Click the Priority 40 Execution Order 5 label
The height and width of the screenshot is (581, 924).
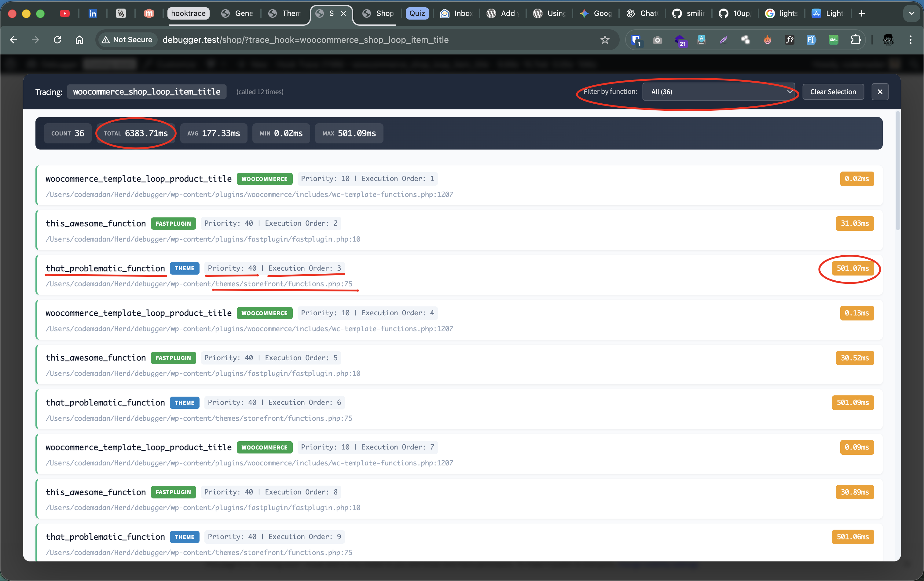(271, 358)
